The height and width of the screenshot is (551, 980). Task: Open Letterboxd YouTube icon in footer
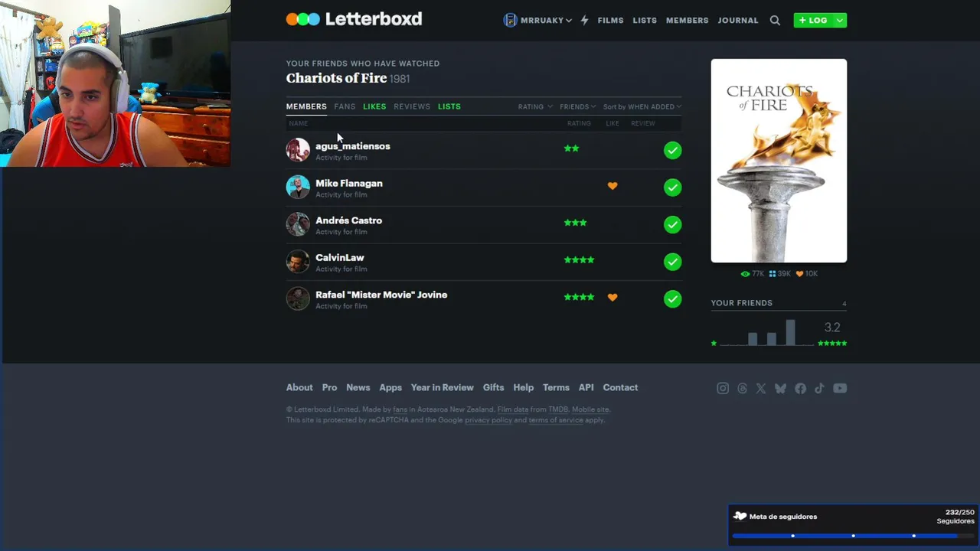[840, 388]
